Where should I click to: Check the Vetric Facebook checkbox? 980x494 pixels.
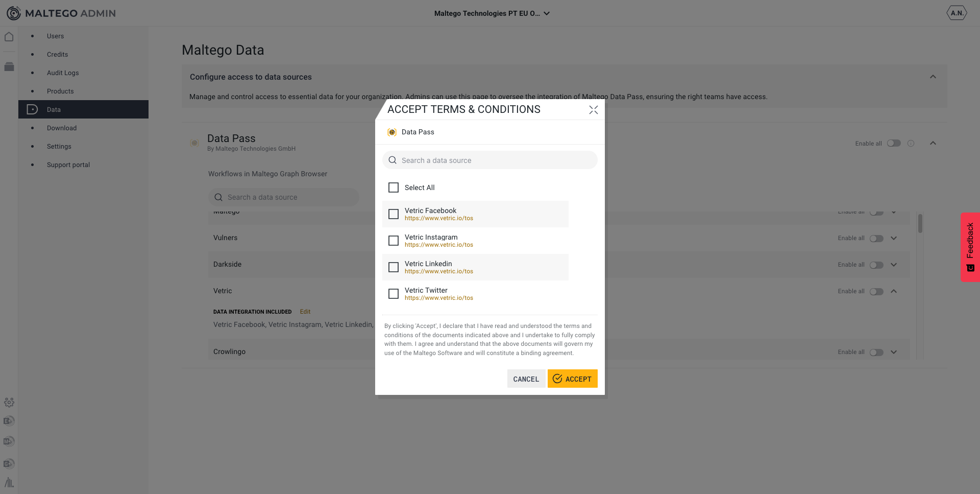tap(394, 214)
